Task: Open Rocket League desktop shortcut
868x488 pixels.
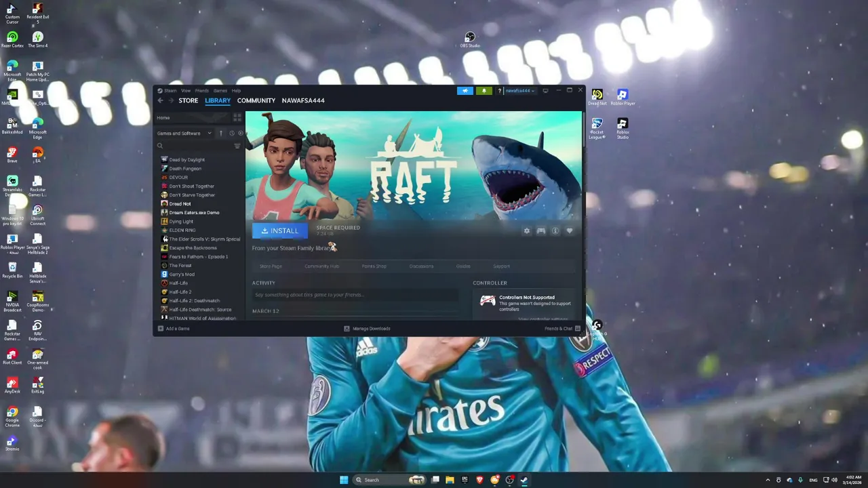Action: point(597,128)
